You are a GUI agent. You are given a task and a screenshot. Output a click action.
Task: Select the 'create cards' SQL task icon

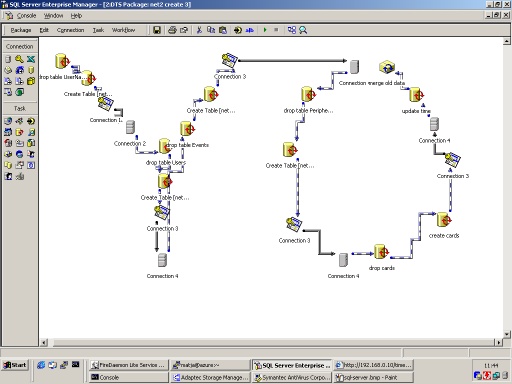[x=444, y=220]
